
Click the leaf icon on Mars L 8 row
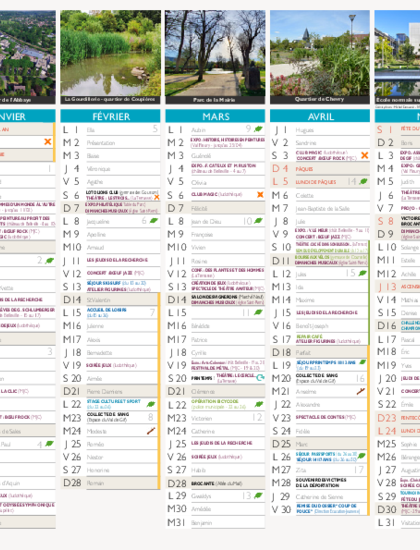[x=258, y=221]
